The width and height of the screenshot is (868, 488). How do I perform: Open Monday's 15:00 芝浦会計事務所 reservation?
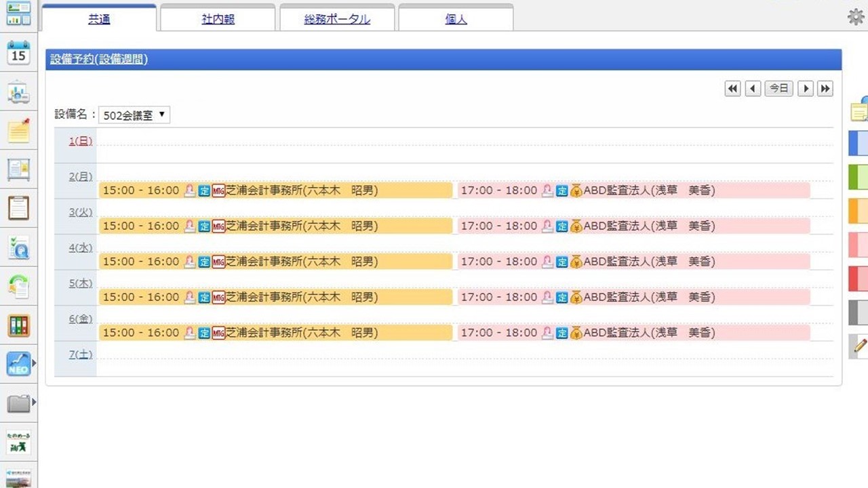point(275,190)
